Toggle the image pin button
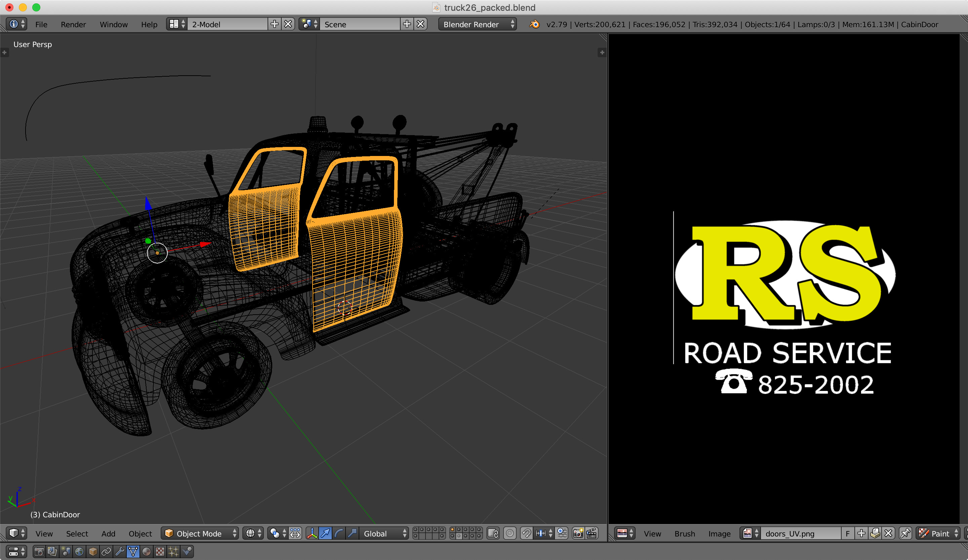The height and width of the screenshot is (560, 968). (905, 533)
